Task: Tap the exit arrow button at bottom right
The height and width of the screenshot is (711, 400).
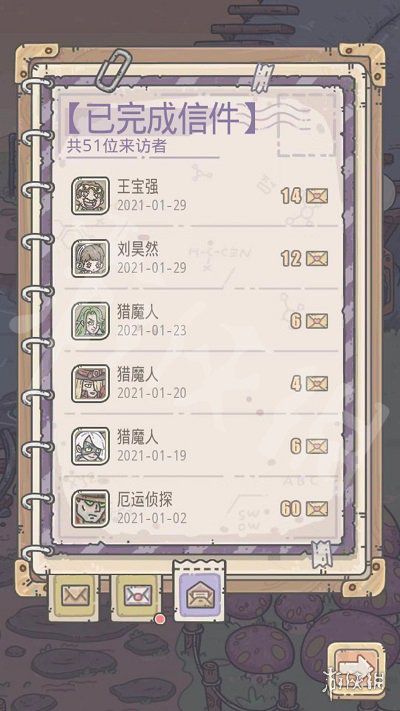Action: coord(356,667)
